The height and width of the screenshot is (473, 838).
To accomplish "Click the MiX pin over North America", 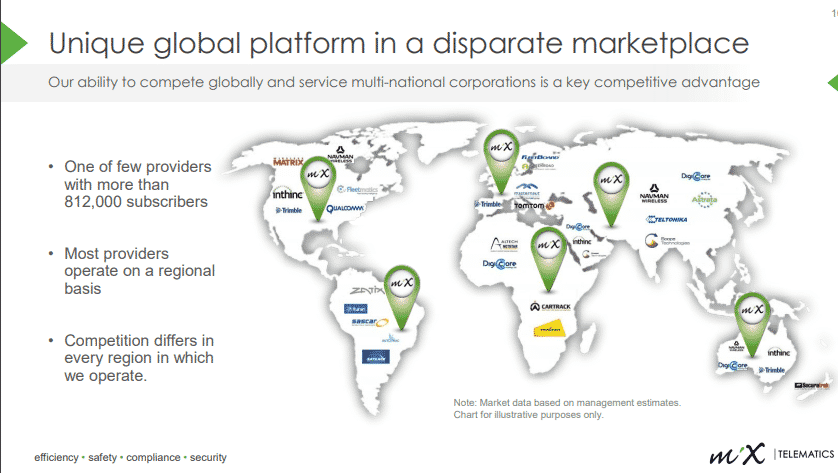I will click(318, 188).
